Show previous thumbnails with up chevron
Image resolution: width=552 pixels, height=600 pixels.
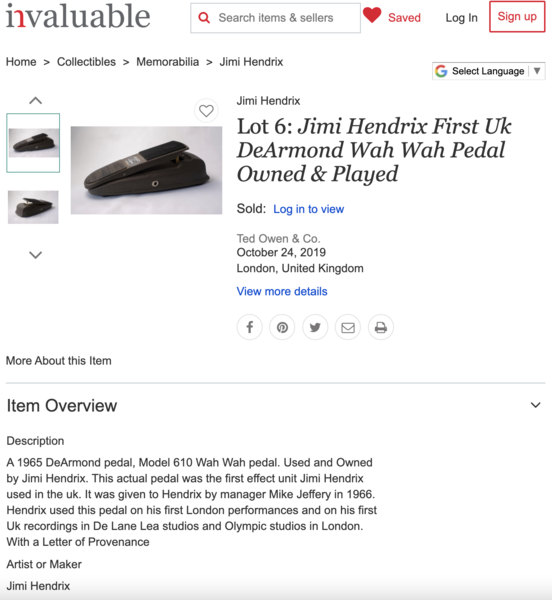coord(36,101)
